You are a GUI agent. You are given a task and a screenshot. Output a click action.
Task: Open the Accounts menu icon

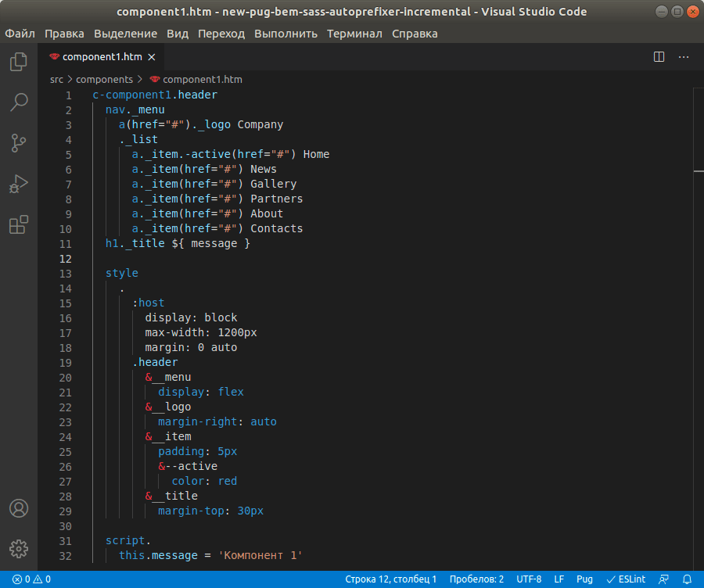tap(19, 508)
